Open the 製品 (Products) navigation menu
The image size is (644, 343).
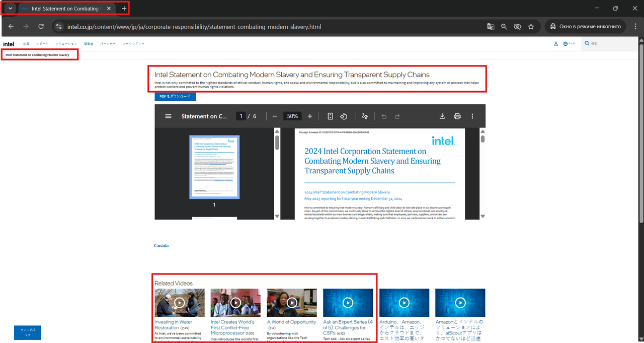point(26,44)
